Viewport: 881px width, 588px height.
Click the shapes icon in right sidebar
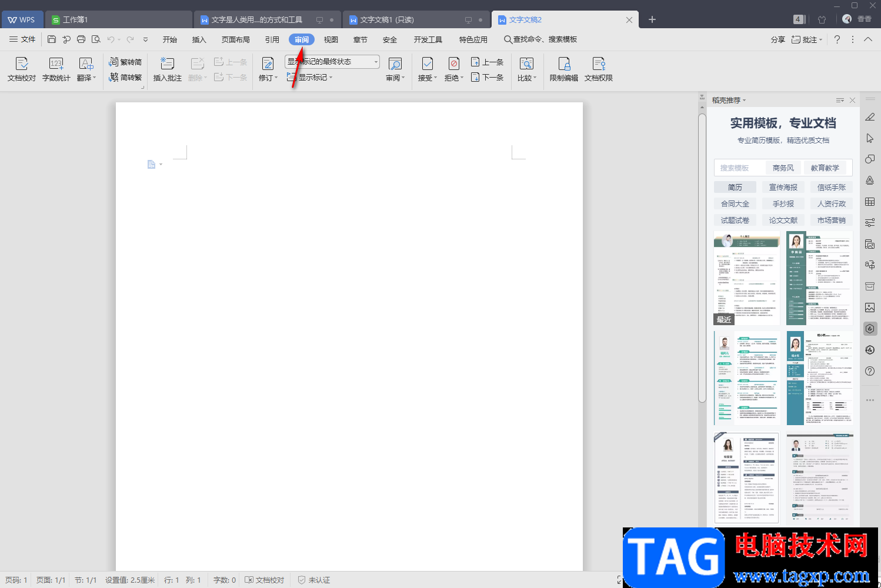(870, 159)
